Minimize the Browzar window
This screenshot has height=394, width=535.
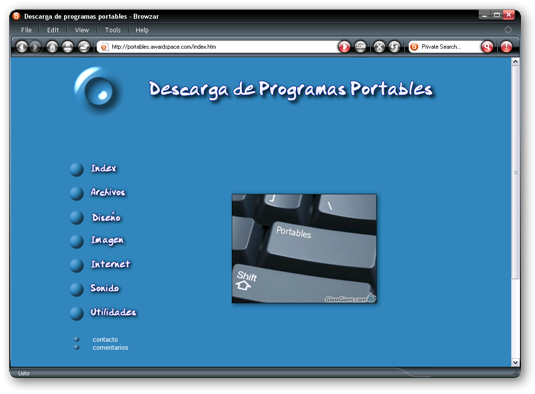484,15
